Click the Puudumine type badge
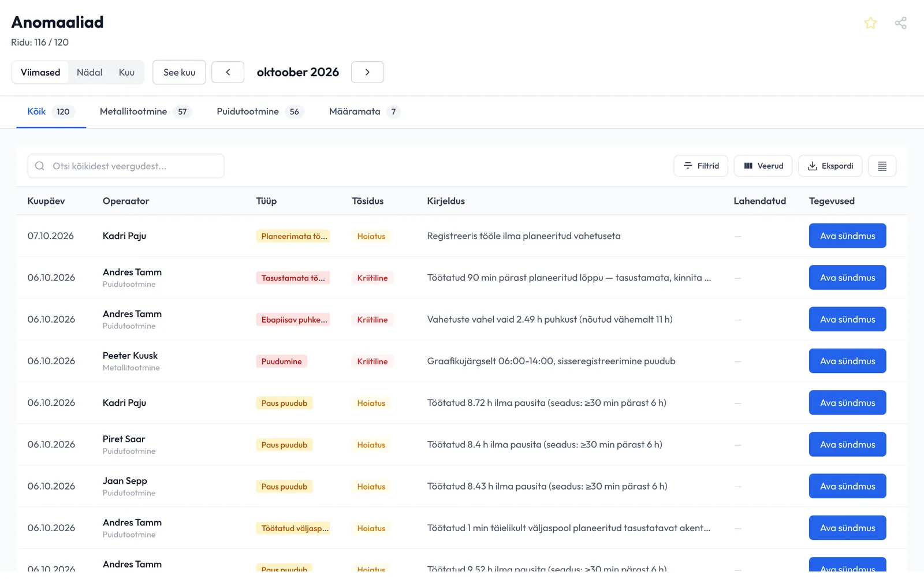This screenshot has height=579, width=924. click(281, 361)
